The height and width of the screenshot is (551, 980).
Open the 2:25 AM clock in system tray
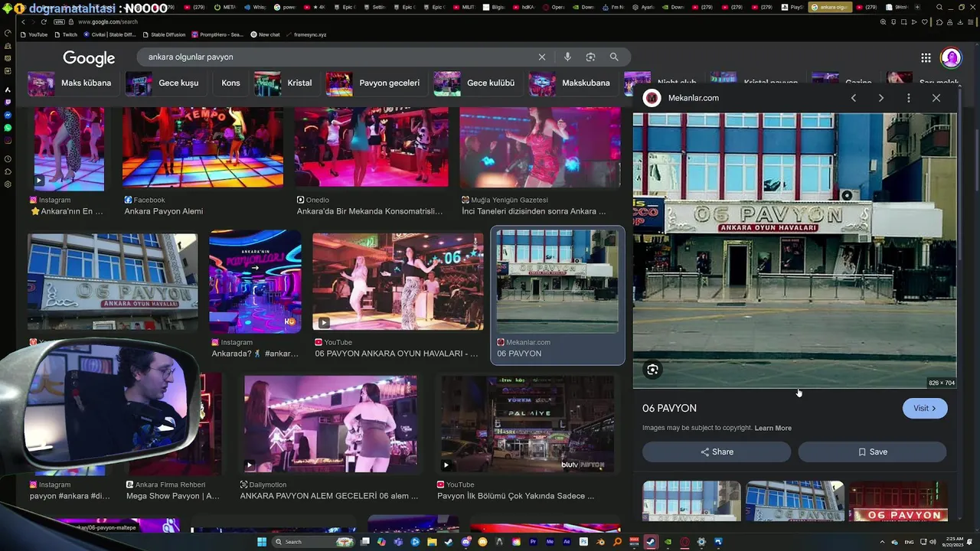954,542
